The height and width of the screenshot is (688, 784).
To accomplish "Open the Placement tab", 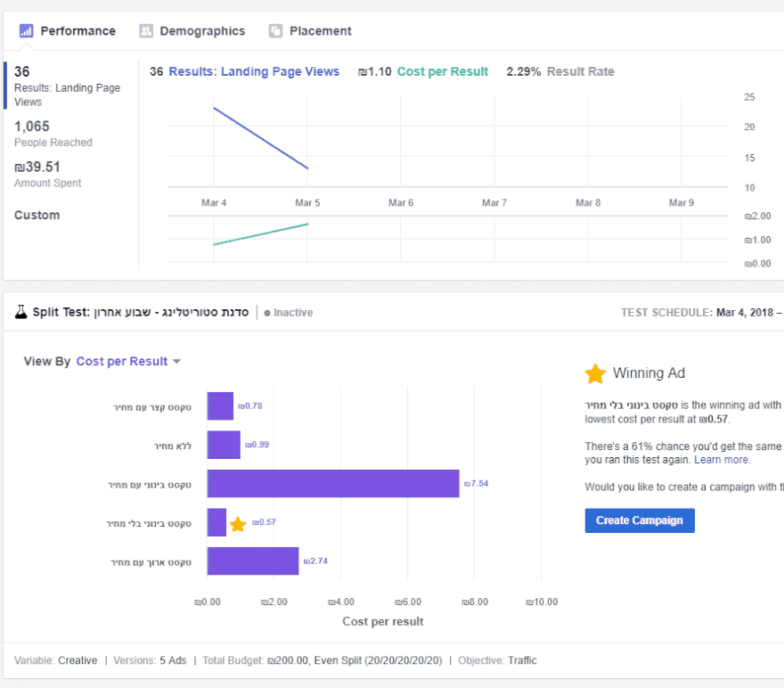I will tap(320, 31).
